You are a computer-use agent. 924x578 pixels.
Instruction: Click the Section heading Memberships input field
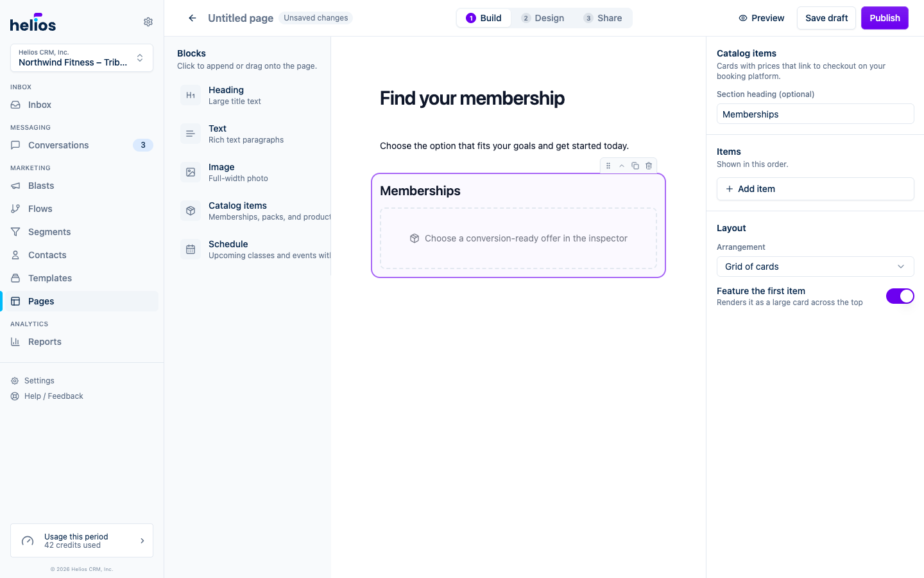[815, 114]
